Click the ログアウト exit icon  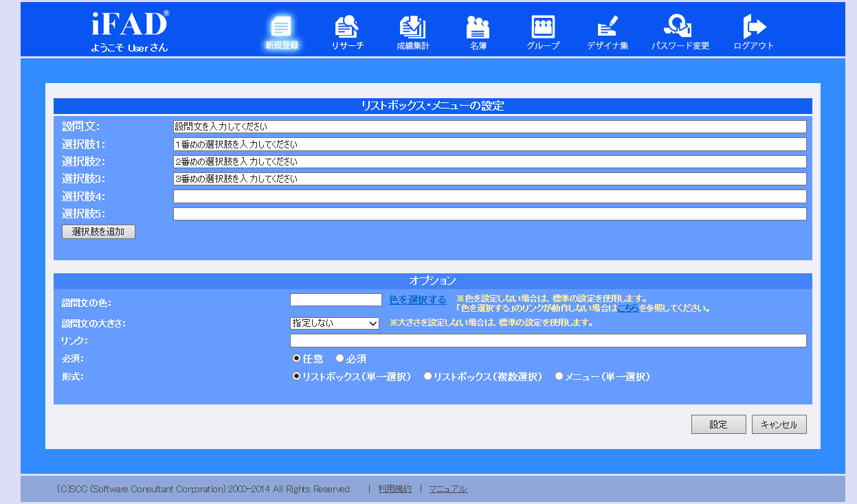click(x=754, y=27)
